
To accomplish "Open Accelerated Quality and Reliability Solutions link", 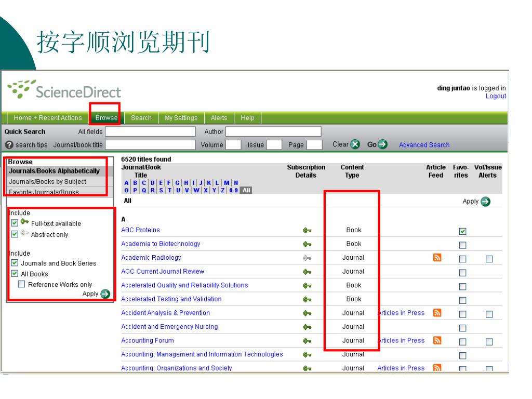I will (184, 285).
